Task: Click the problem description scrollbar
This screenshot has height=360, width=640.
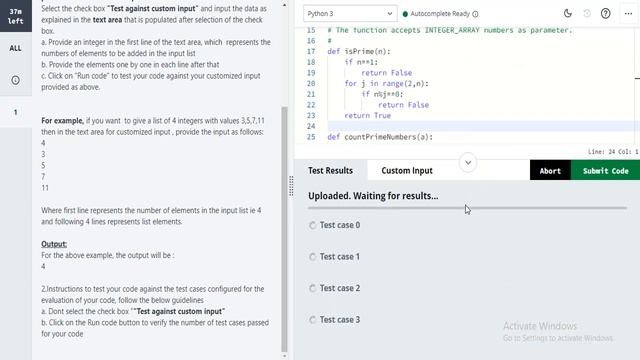Action: (284, 229)
